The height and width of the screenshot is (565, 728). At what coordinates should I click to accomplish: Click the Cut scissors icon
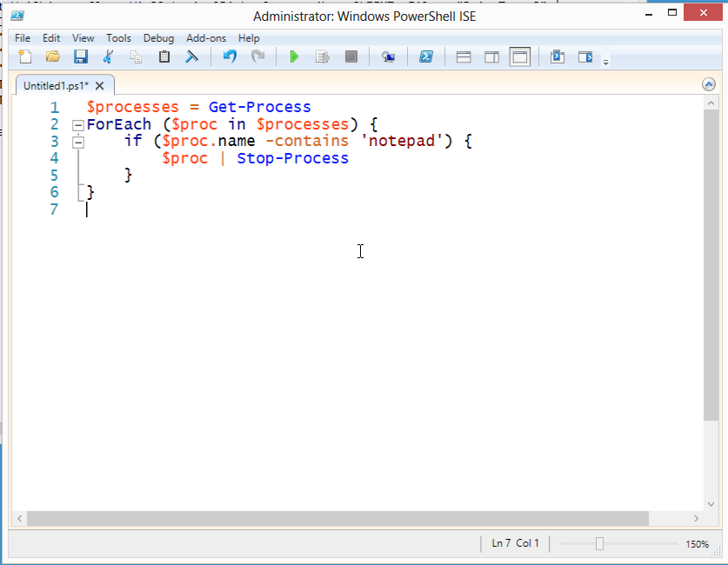[109, 57]
